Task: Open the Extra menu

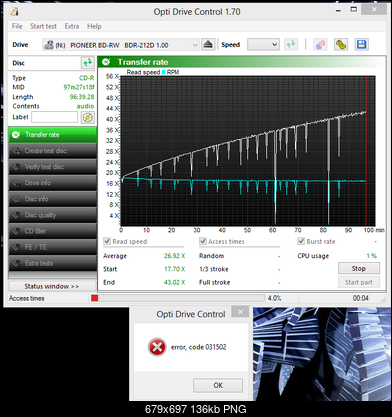Action: pyautogui.click(x=72, y=26)
